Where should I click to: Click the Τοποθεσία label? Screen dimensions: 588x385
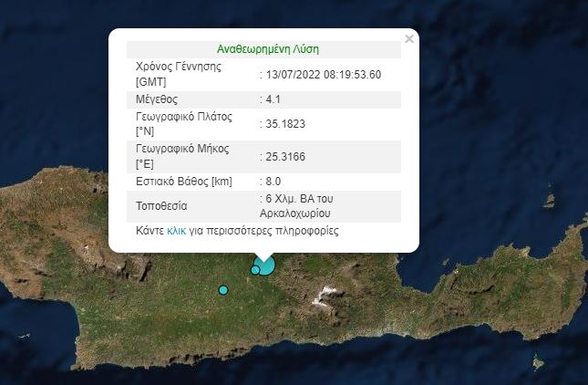coord(163,206)
